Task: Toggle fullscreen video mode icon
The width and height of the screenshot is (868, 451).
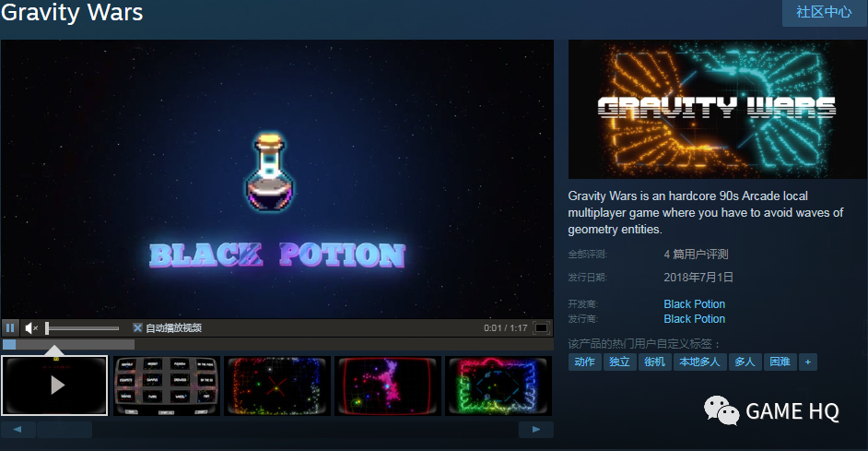Action: coord(542,328)
